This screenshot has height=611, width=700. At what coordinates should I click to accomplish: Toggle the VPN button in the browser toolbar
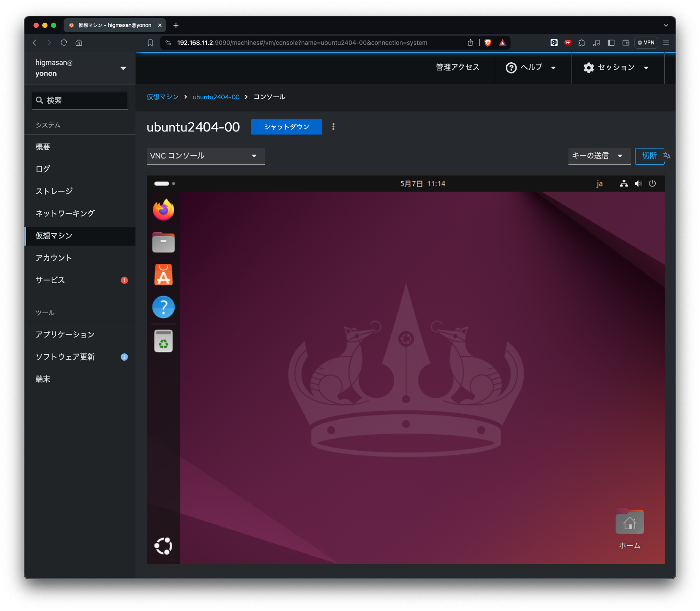coord(646,42)
